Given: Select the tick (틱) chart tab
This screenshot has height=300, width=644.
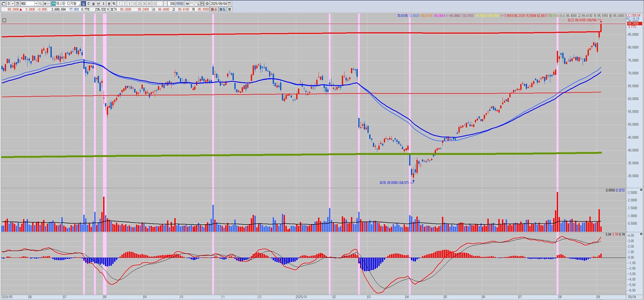Looking at the screenshot, I should coord(114,4).
